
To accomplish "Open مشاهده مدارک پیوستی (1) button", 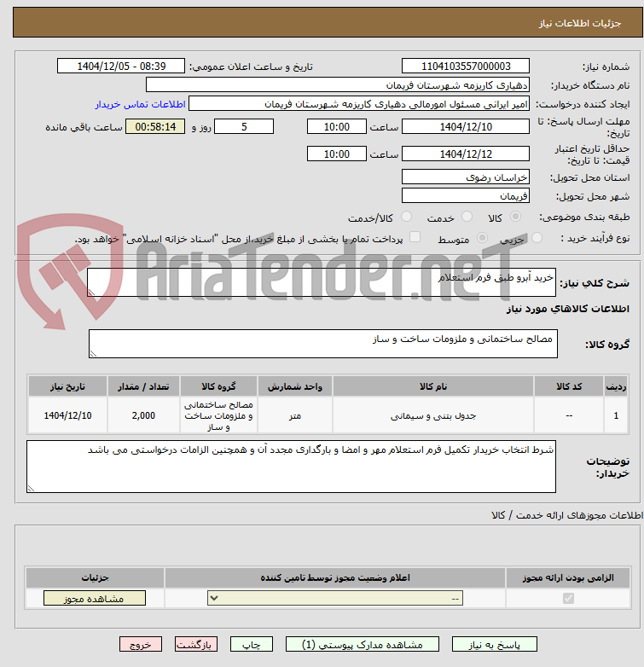I will coord(362,645).
